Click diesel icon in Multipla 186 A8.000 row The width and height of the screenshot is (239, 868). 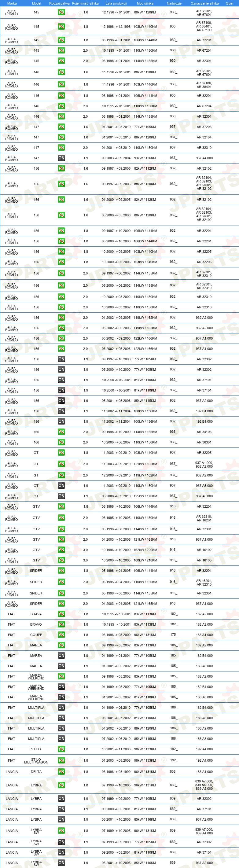[61, 739]
